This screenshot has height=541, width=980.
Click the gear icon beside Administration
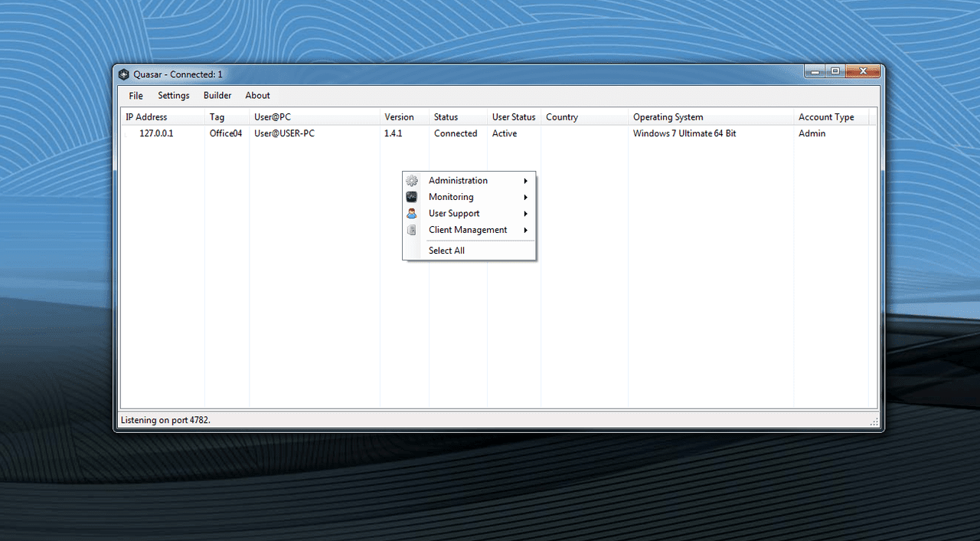pyautogui.click(x=412, y=181)
